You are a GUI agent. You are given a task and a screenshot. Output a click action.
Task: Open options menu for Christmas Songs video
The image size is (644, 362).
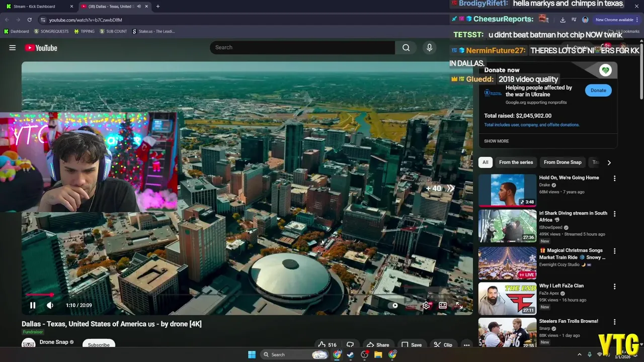click(x=614, y=251)
